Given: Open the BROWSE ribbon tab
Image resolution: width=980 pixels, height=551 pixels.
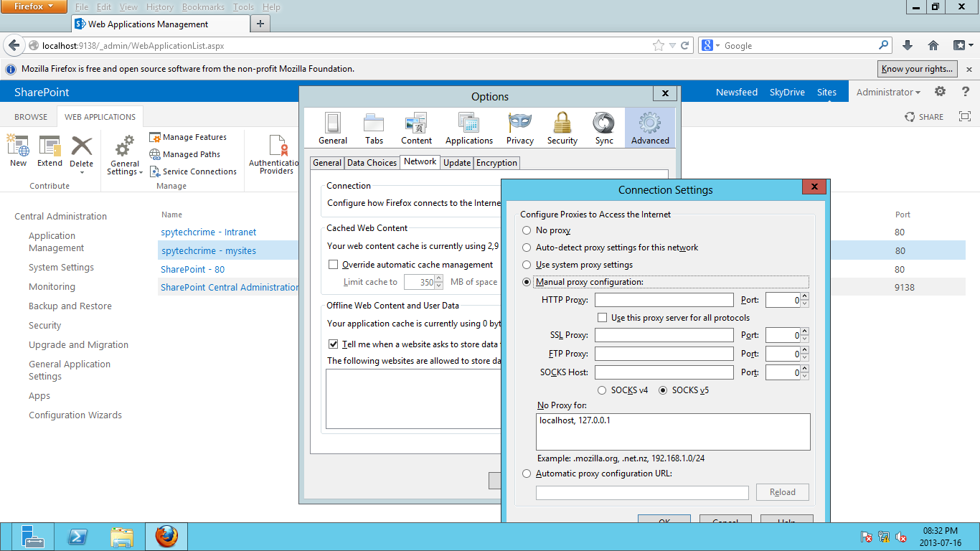Looking at the screenshot, I should (x=31, y=117).
